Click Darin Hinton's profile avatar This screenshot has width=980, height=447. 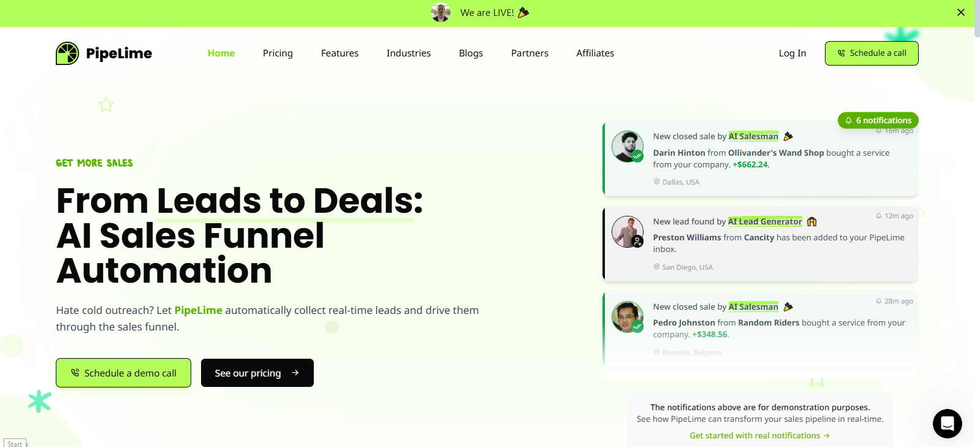click(x=628, y=147)
